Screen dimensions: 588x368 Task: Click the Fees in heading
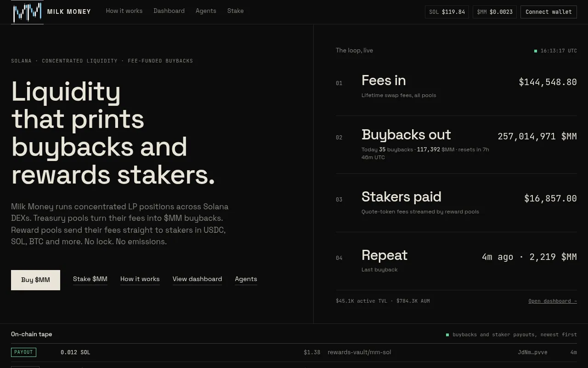point(384,80)
